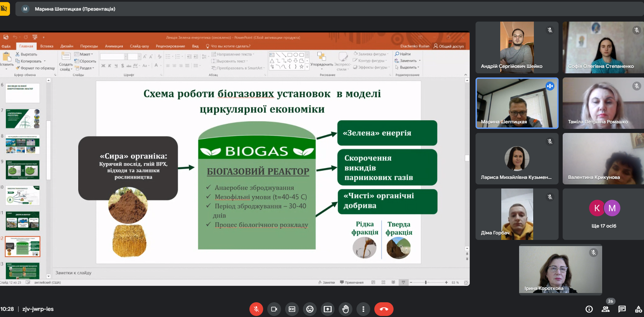This screenshot has height=317, width=644.
Task: Click fit slide to window icon
Action: click(466, 282)
